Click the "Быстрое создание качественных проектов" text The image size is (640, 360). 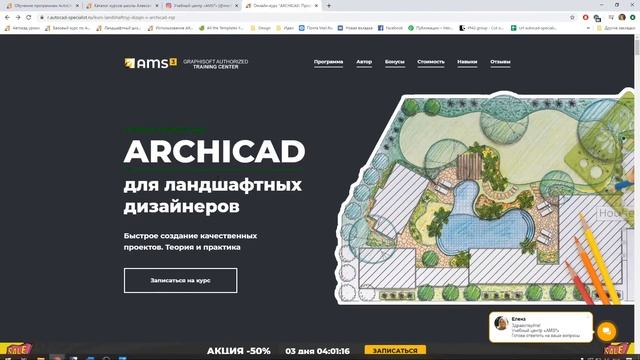(x=190, y=241)
